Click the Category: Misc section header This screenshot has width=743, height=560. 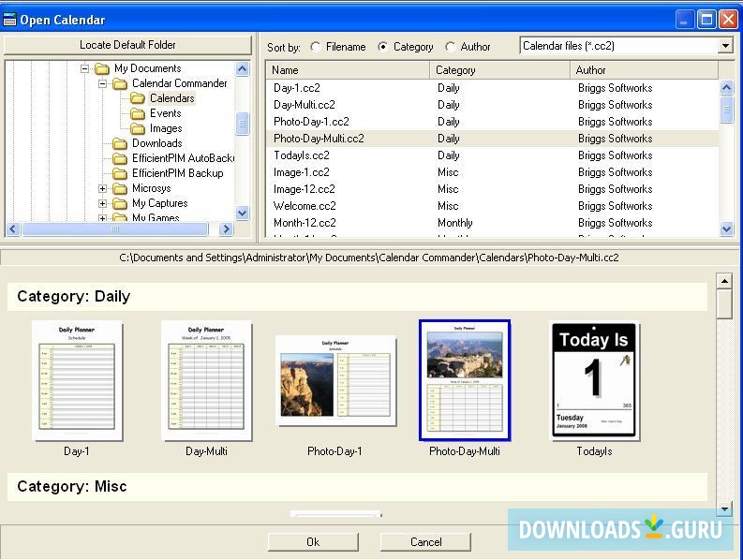coord(357,487)
